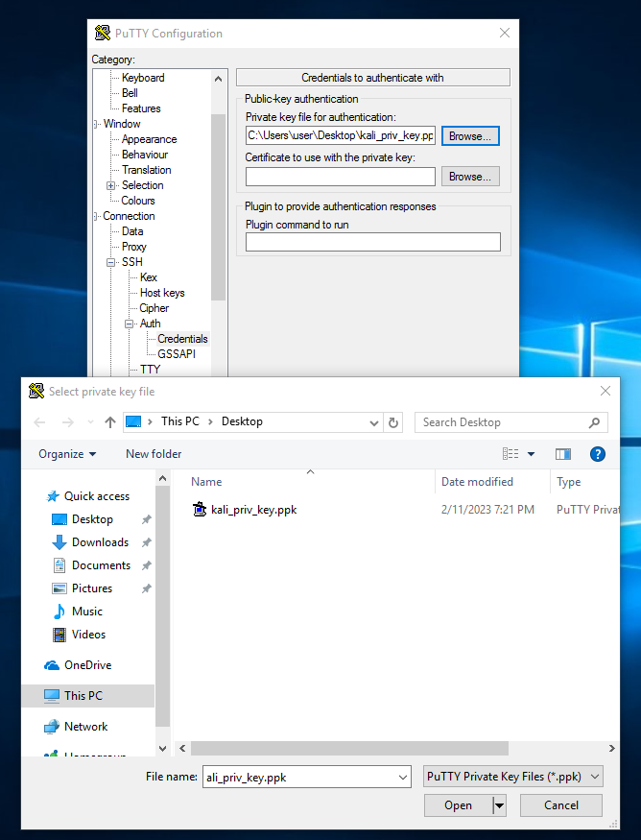Open Quick access in sidebar

[96, 496]
